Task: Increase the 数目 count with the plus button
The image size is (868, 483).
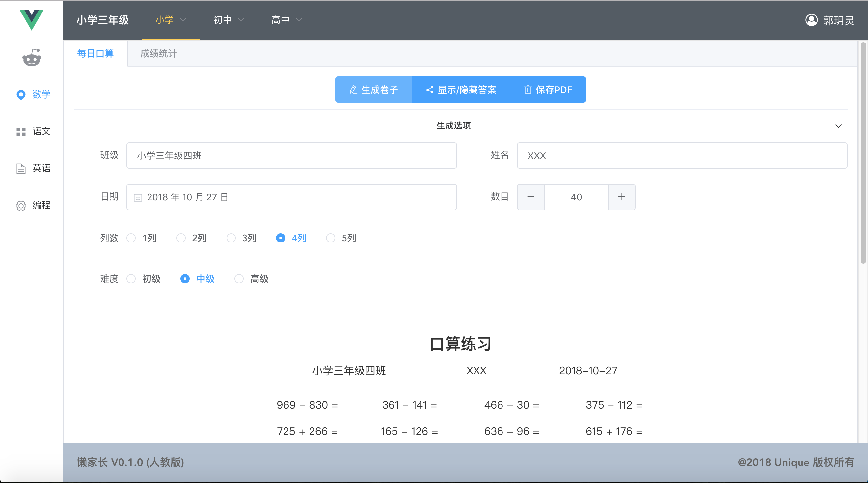Action: [x=621, y=197]
